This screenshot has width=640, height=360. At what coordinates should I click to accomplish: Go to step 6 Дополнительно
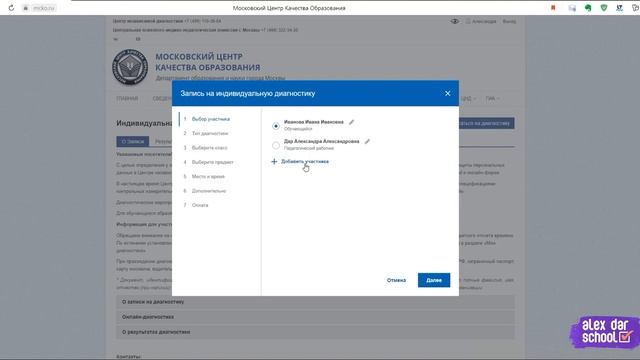[209, 191]
